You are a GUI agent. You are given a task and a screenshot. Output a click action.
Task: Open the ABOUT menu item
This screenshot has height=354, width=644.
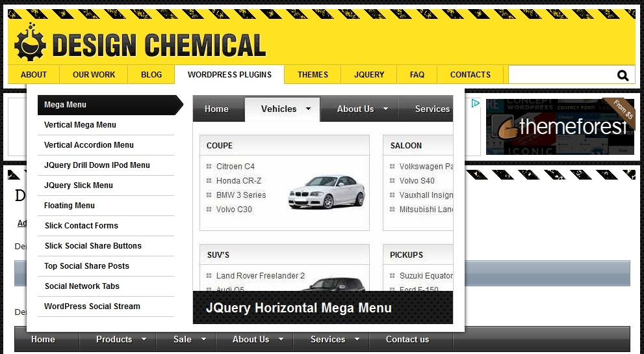tap(34, 75)
